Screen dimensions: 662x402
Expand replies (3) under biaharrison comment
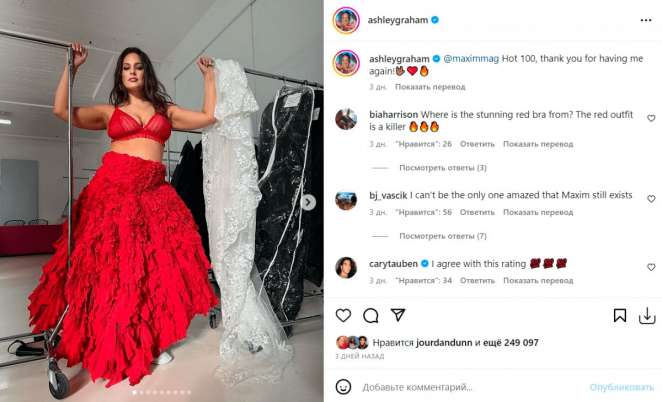(x=443, y=168)
